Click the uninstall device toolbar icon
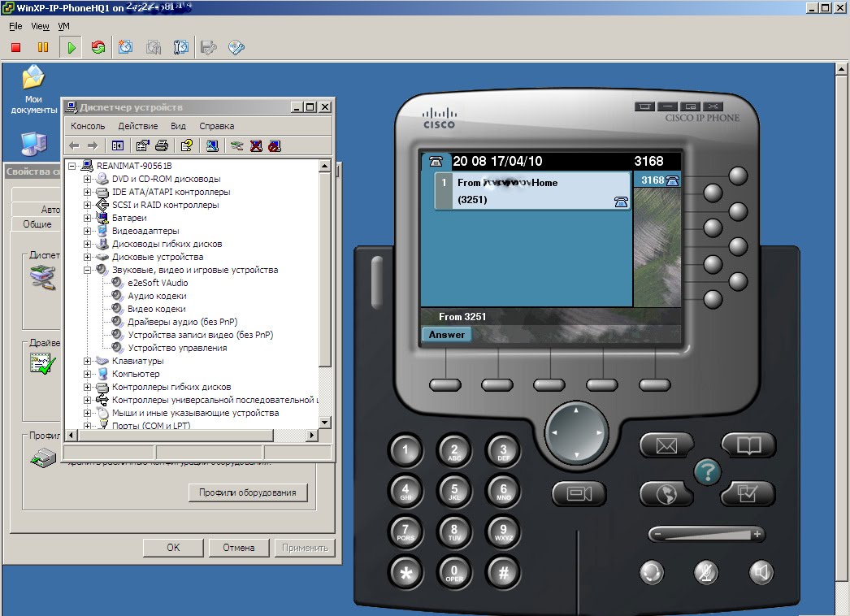Viewport: 850px width, 616px height. pos(275,145)
